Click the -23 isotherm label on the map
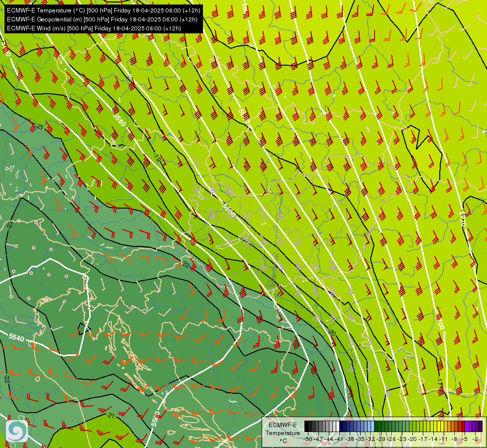This screenshot has width=487, height=448. (x=10, y=224)
